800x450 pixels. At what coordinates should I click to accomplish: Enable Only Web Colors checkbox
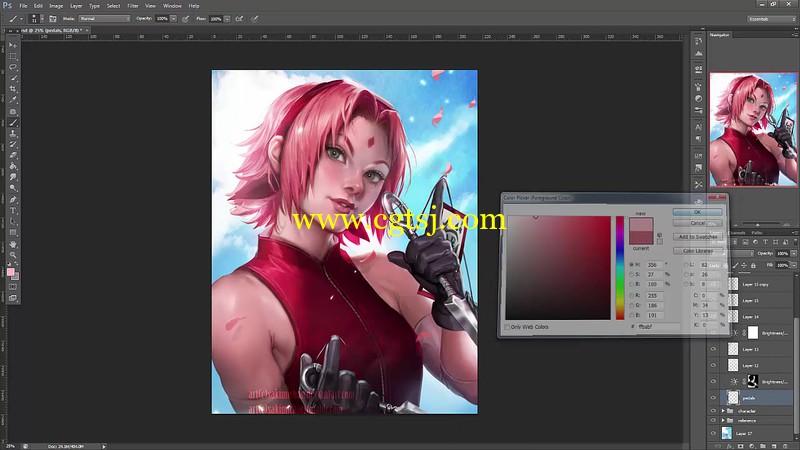[x=507, y=327]
